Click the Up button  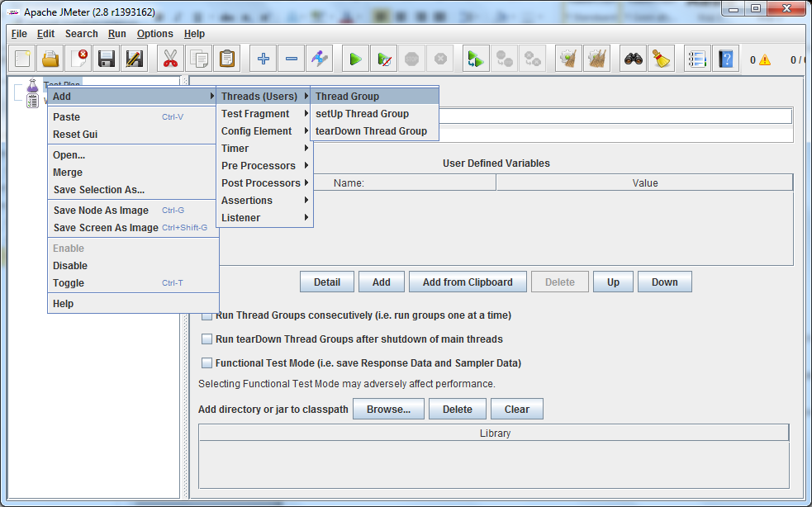point(613,282)
